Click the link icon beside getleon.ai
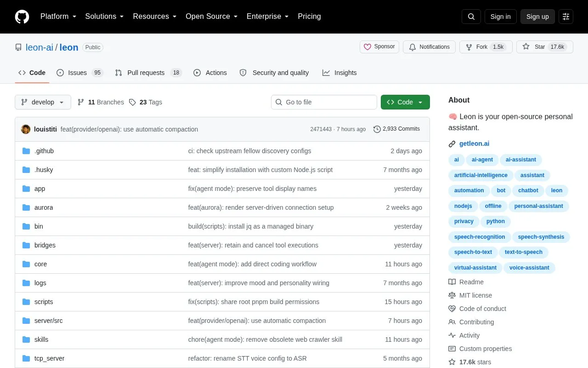 452,144
